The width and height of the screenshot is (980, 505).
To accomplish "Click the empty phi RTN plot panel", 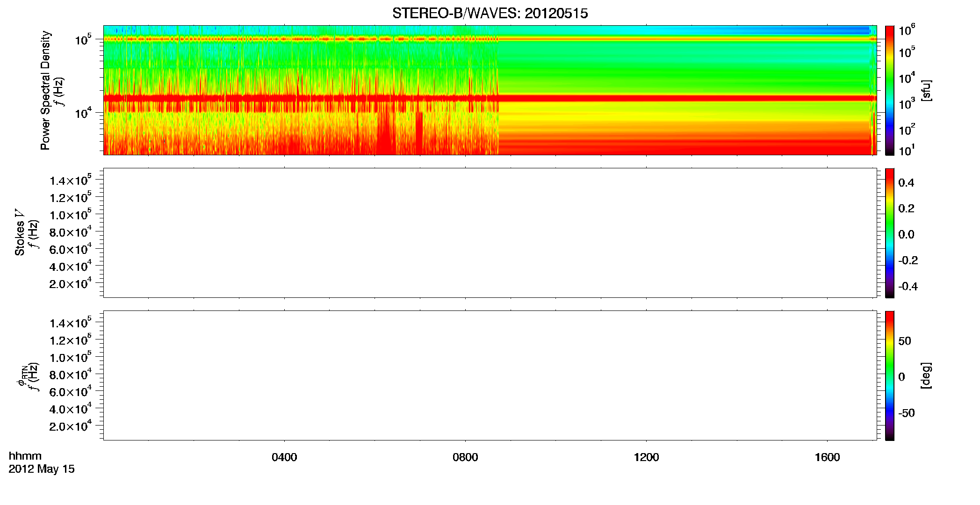I will (x=490, y=375).
